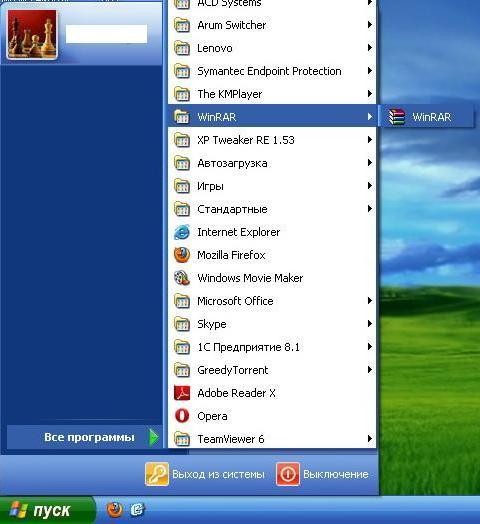Viewport: 480px width, 524px height.
Task: Expand the Стандартные submenu arrow
Action: 370,209
